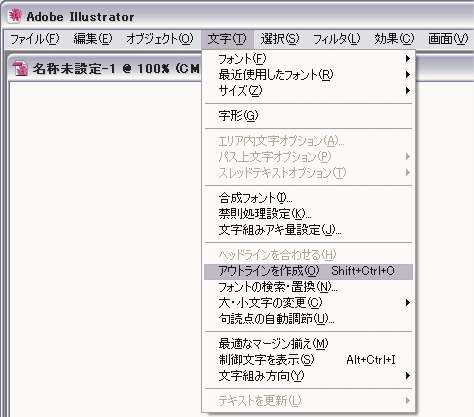474x417 pixels.
Task: Open the フィルタ(L) menu
Action: [x=337, y=39]
